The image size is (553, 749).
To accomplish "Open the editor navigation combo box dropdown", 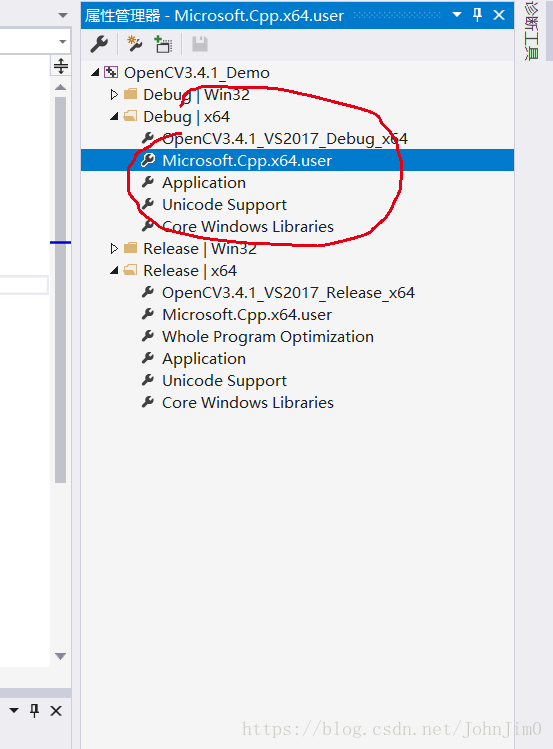I will coord(63,42).
